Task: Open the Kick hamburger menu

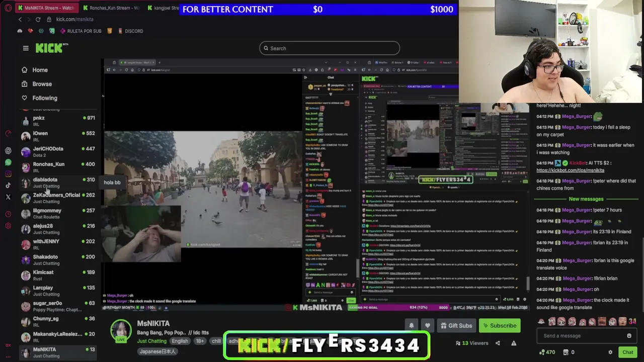Action: [26, 48]
